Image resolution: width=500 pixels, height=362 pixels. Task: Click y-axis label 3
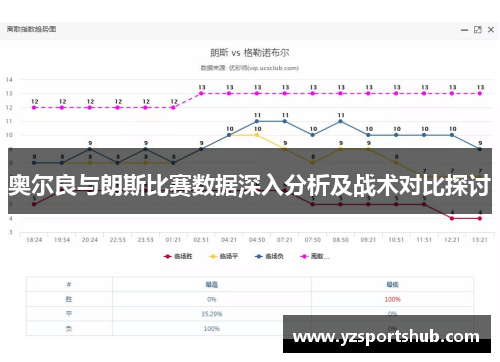coord(11,232)
